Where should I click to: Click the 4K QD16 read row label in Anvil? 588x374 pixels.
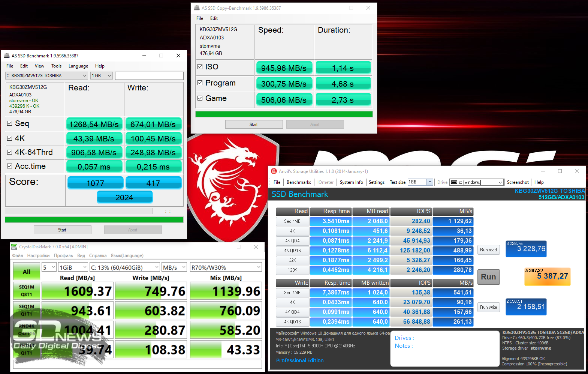point(293,251)
